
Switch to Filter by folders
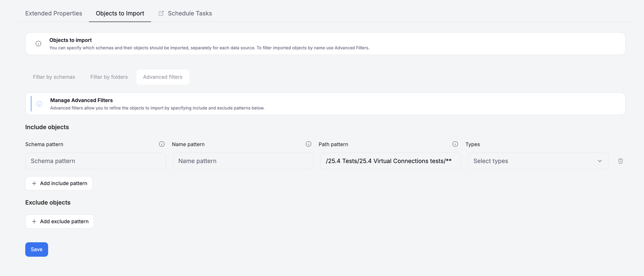[x=109, y=77]
